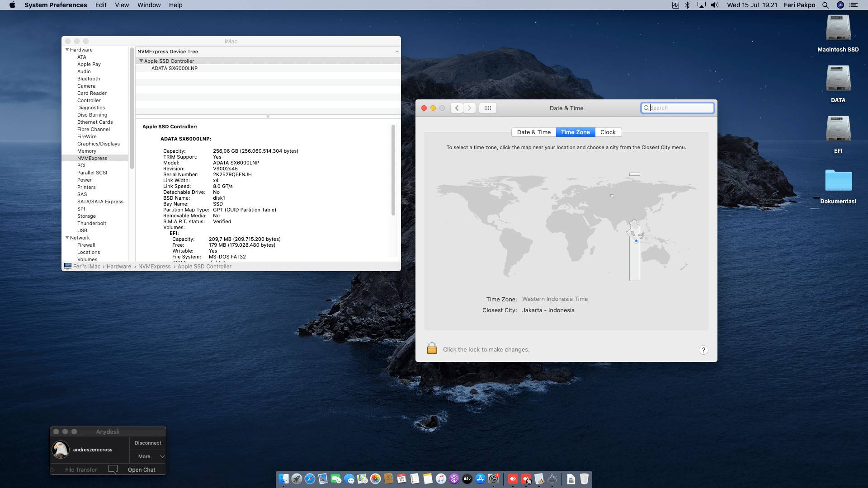Select the DATA drive on desktop
Screen dimensions: 868x488
tap(838, 84)
